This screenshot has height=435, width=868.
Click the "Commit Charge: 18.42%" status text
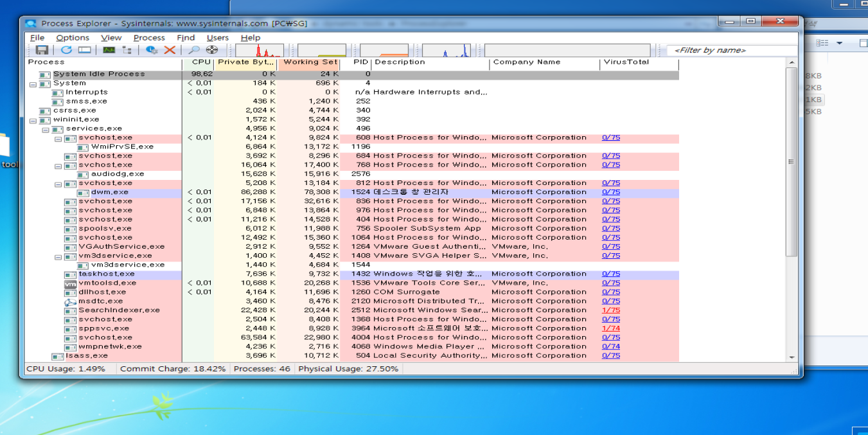coord(173,369)
